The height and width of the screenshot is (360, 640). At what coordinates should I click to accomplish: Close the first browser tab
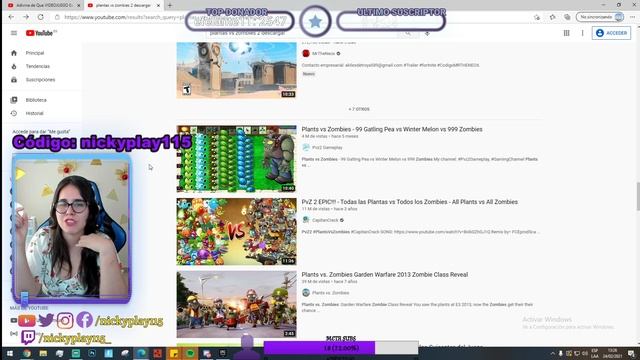click(79, 5)
